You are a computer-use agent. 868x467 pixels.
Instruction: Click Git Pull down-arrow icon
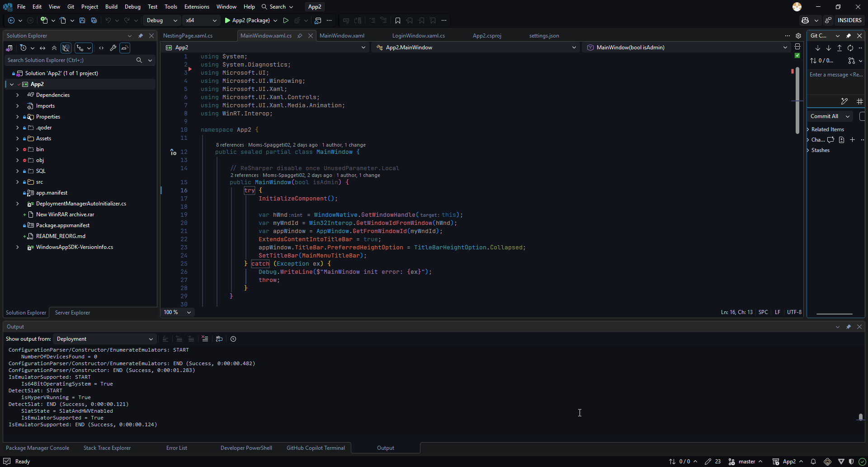click(x=829, y=48)
